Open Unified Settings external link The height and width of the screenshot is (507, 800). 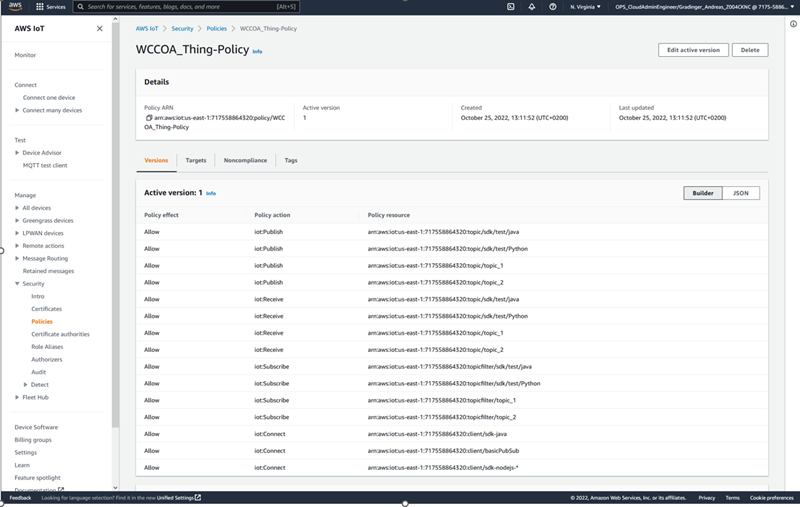click(179, 498)
